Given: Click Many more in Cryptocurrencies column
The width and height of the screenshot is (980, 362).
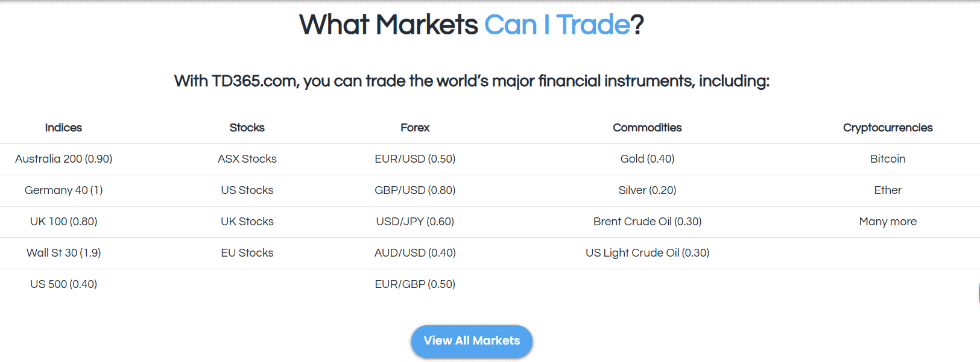Looking at the screenshot, I should point(888,222).
